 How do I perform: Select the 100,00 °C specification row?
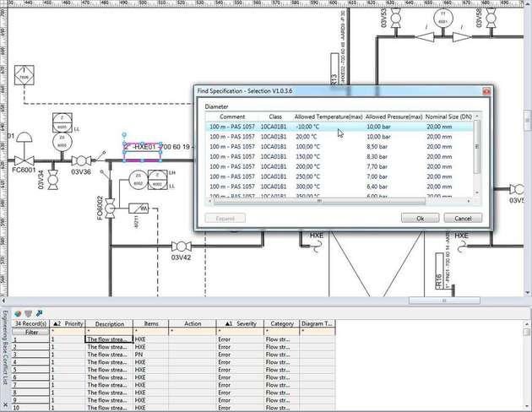(x=339, y=147)
